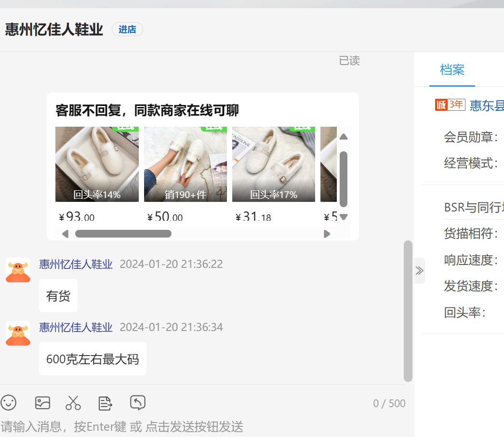504x437 pixels.
Task: Click the send image icon
Action: click(42, 402)
